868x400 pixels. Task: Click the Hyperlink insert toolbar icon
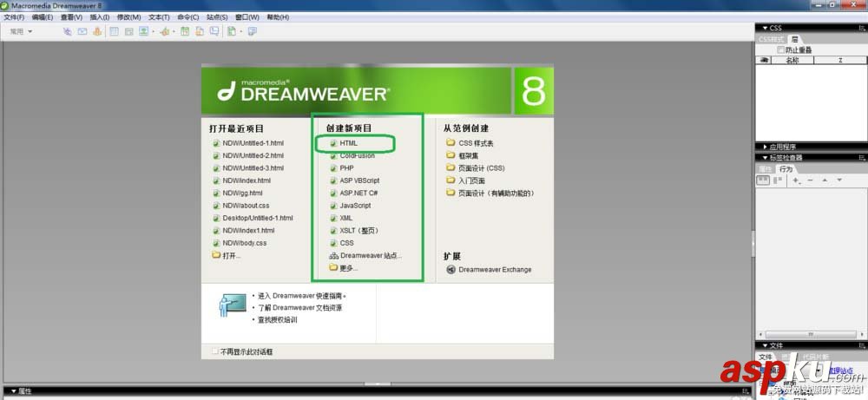tap(68, 31)
